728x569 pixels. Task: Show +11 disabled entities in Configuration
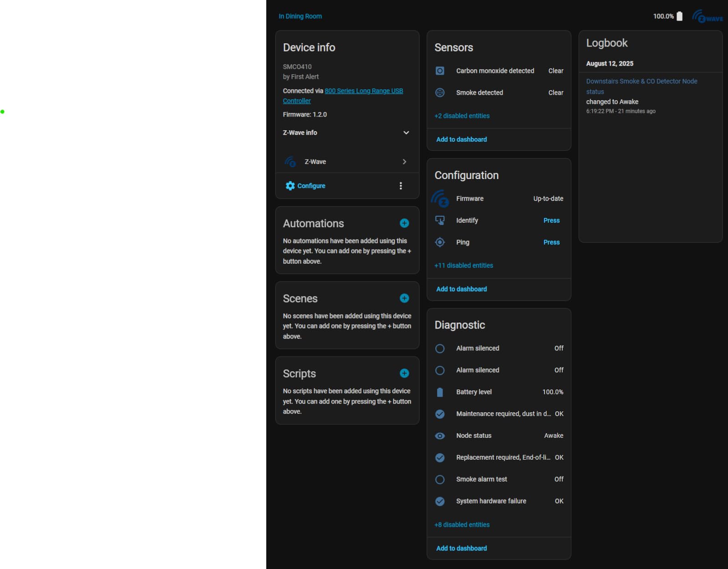[x=463, y=266]
